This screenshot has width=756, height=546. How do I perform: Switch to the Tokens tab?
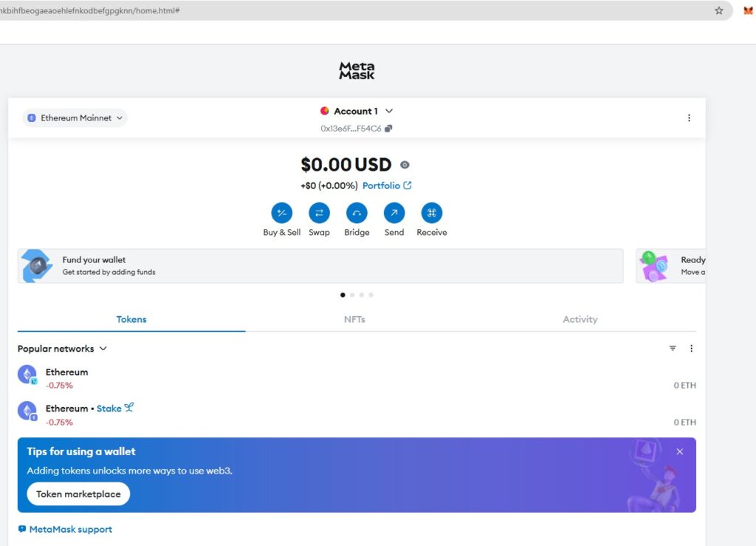tap(131, 319)
